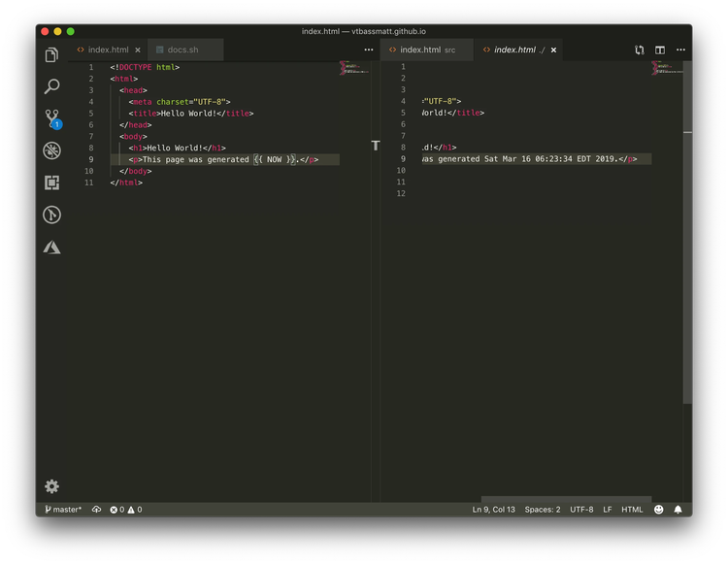Open notifications bell in the status bar
This screenshot has height=564, width=728.
678,510
